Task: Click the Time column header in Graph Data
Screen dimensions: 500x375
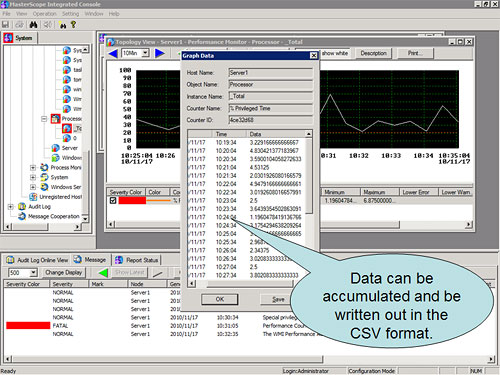Action: pyautogui.click(x=230, y=134)
